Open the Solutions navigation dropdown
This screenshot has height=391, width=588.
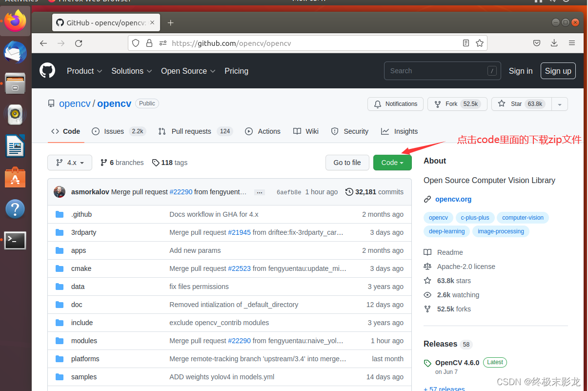(132, 71)
